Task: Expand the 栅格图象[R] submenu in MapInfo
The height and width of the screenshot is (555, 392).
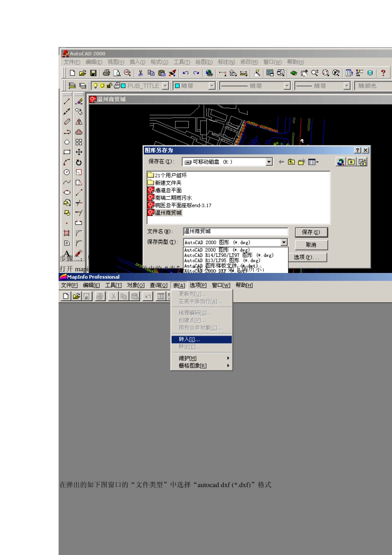Action: coord(202,365)
